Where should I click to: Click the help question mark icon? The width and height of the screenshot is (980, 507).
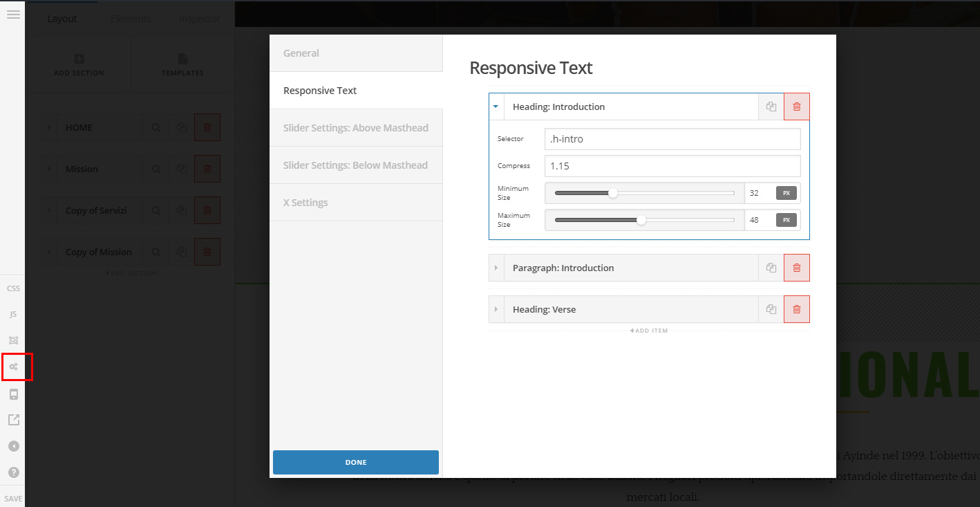pyautogui.click(x=13, y=472)
